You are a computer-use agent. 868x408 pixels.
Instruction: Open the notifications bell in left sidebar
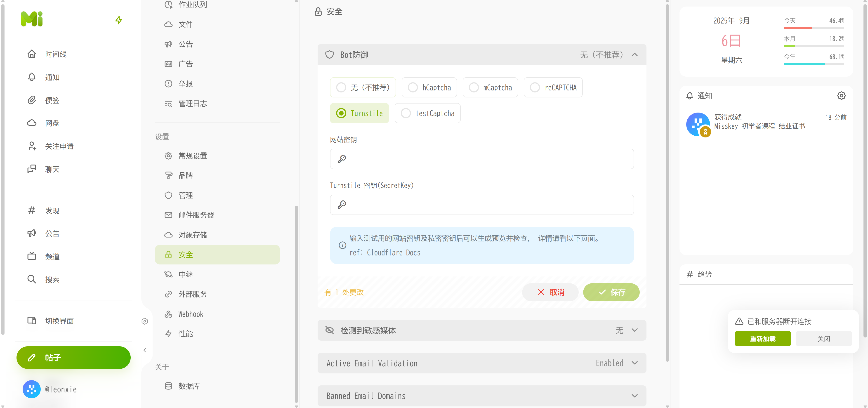click(32, 77)
